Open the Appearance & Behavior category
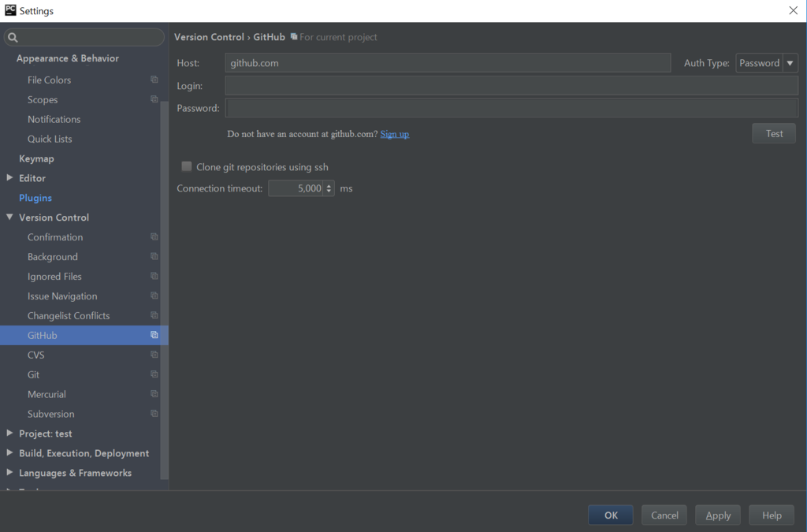Viewport: 807px width, 532px height. (x=68, y=58)
